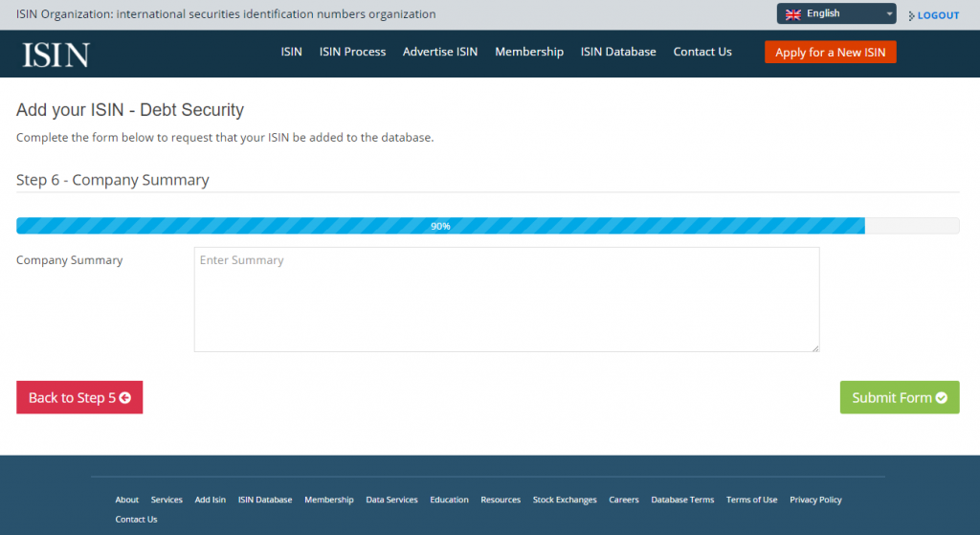Focus the Company Summary text area
Screen dimensions: 980x535
[x=506, y=300]
